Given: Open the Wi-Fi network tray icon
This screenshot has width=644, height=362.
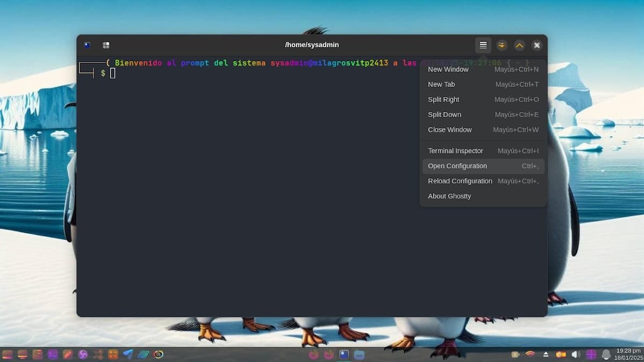Looking at the screenshot, I should (530, 354).
